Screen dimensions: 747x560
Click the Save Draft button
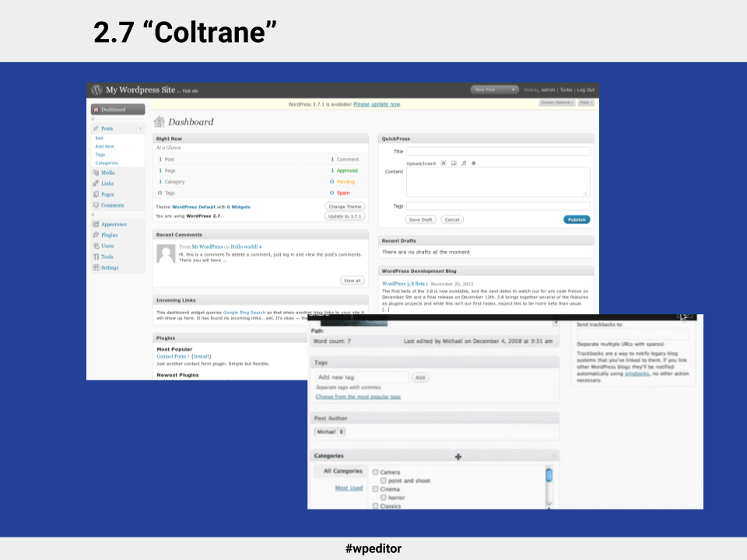tap(420, 219)
